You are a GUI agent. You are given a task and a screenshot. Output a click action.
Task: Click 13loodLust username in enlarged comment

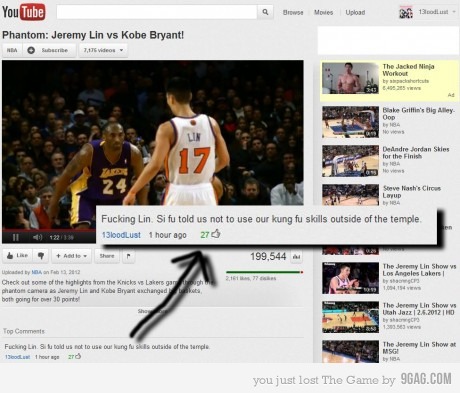point(121,235)
